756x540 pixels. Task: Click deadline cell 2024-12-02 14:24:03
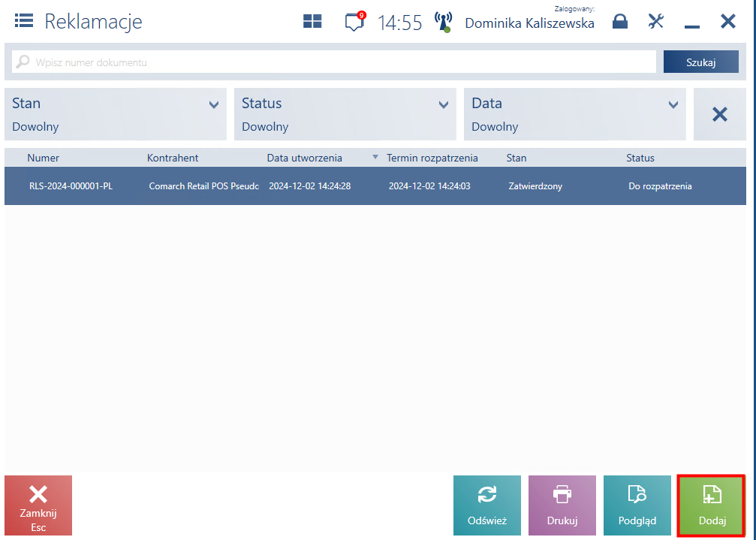(429, 186)
